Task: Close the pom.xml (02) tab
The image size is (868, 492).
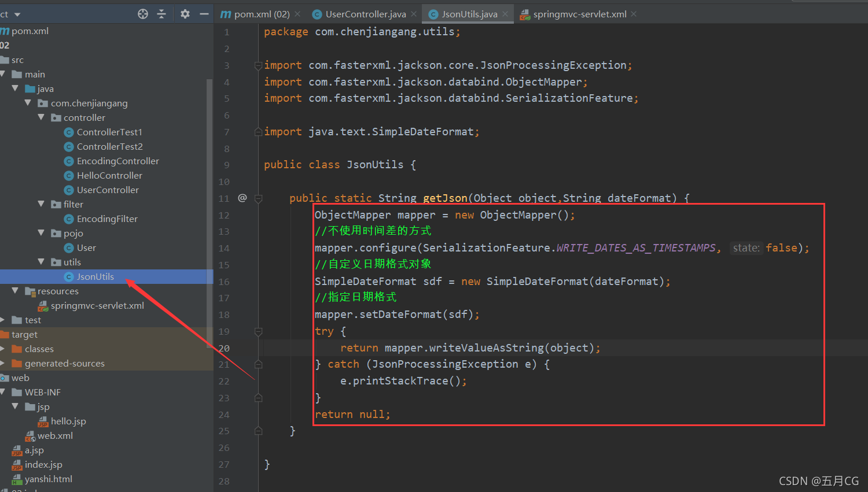Action: tap(297, 14)
